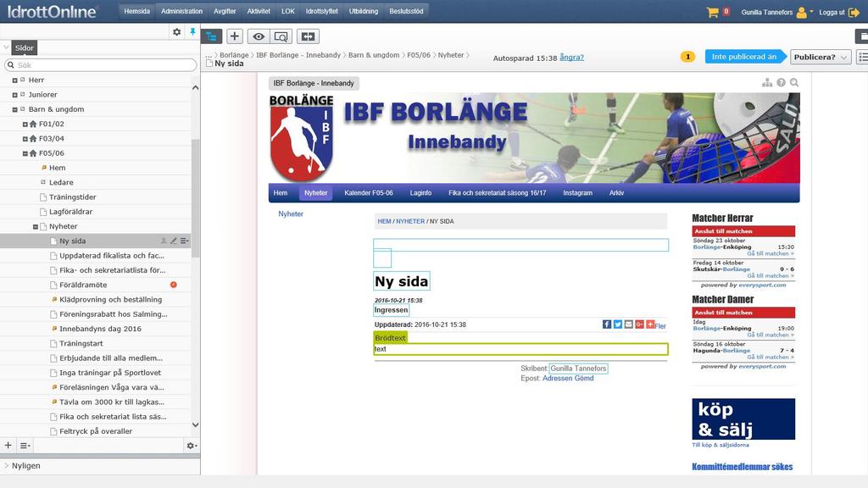Select Träningstider page in the tree
868x488 pixels.
pyautogui.click(x=73, y=197)
